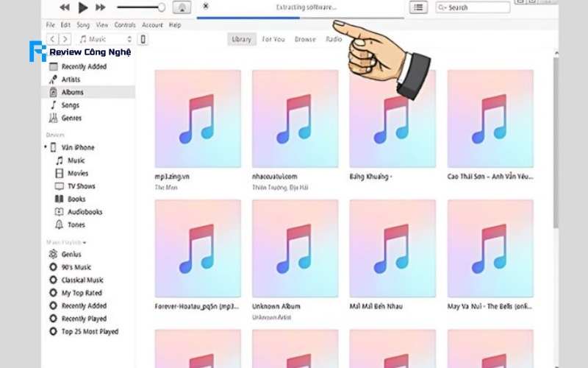
Task: Open Top 25 Most Played playlist
Action: coord(90,331)
